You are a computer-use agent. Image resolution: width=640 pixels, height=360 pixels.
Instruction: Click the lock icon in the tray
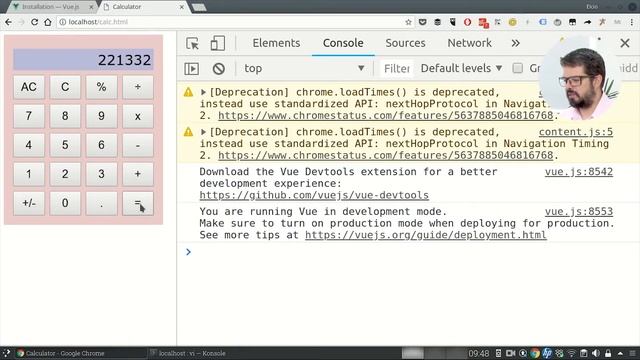point(608,353)
